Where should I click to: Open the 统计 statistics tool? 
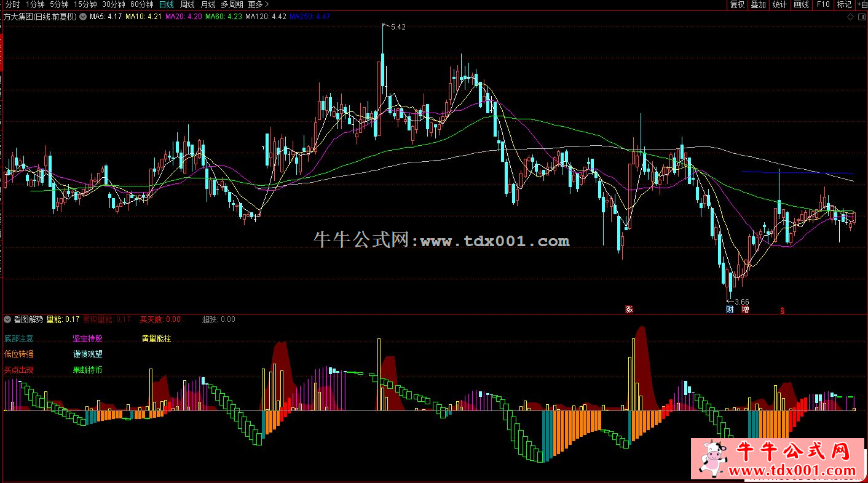click(779, 4)
